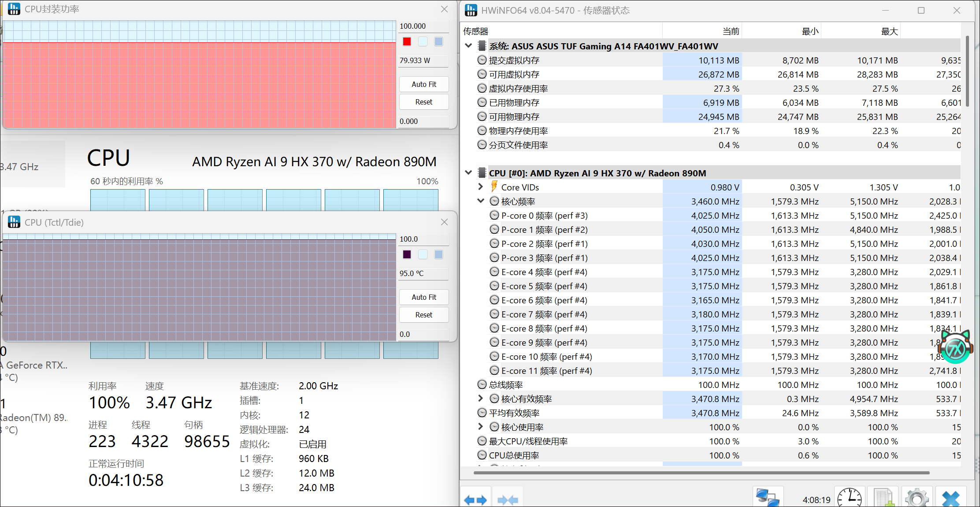The height and width of the screenshot is (507, 980).
Task: Expand the Core VIDs row
Action: pyautogui.click(x=481, y=187)
